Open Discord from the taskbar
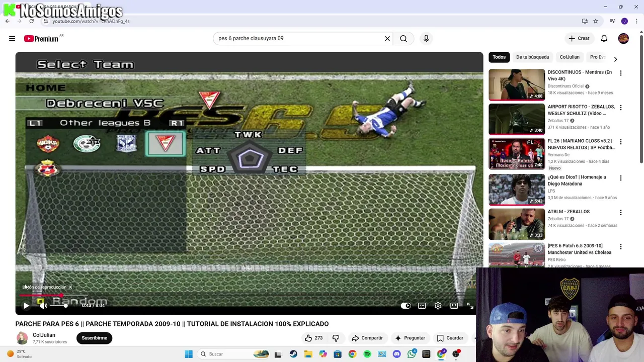 coord(397,354)
